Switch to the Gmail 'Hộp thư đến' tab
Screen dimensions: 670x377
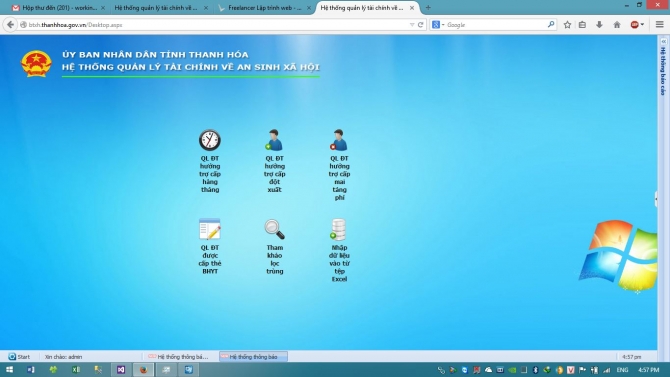coord(59,8)
